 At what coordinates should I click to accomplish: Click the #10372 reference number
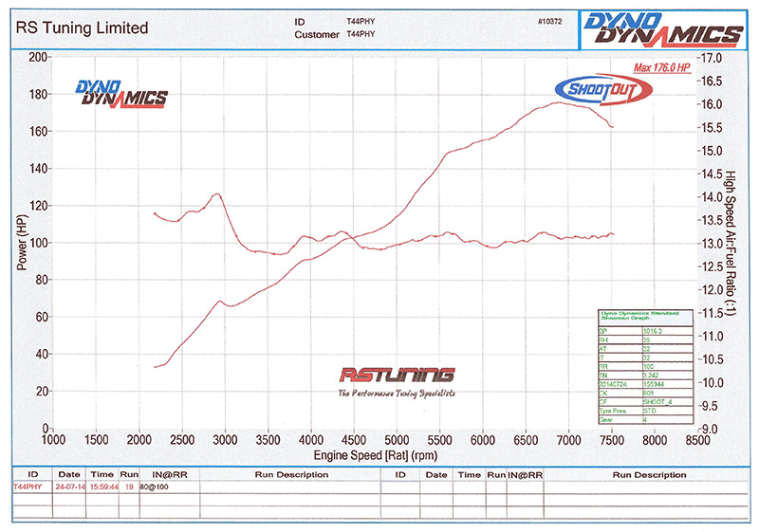coord(550,21)
